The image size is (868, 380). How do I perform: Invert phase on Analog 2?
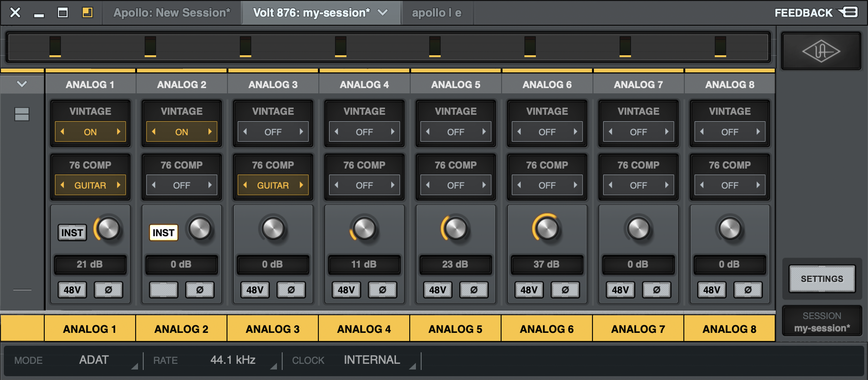pyautogui.click(x=200, y=290)
